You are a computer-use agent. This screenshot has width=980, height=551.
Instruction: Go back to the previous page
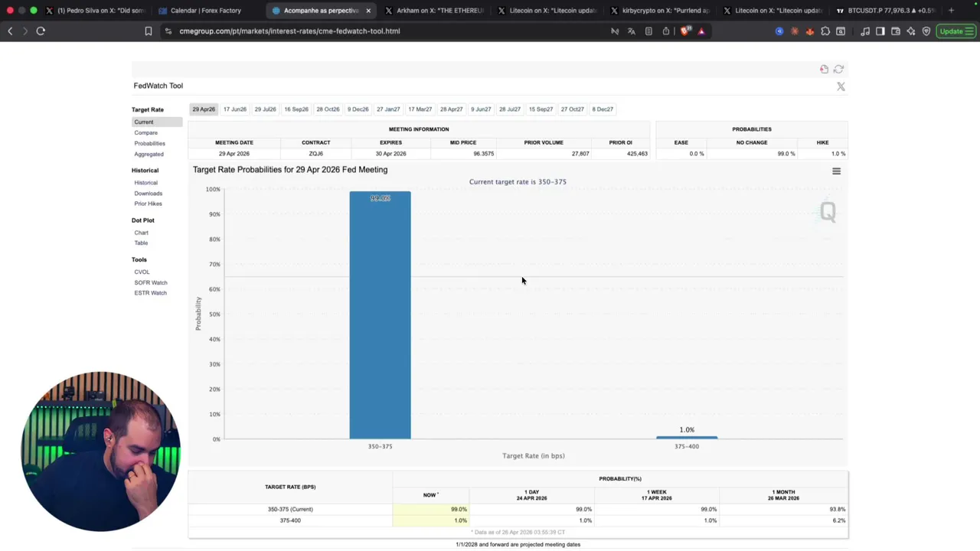[10, 31]
